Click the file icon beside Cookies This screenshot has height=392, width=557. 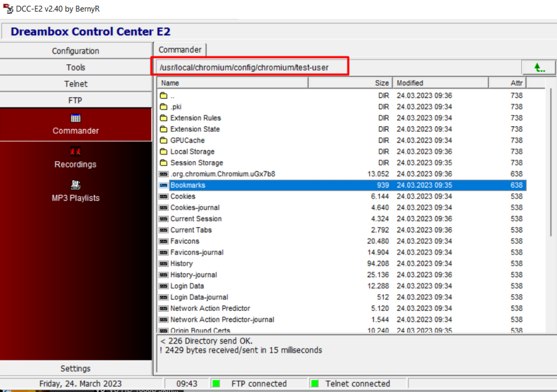[x=163, y=197]
